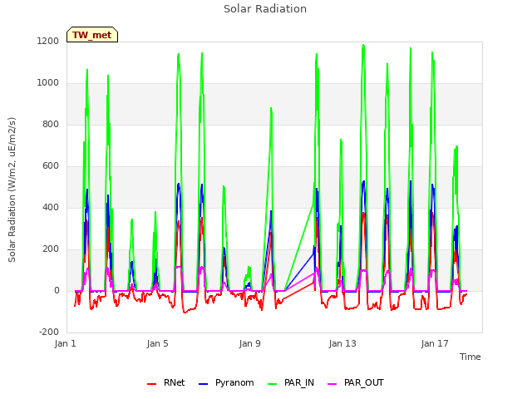Click the Jan 9 x-axis label
The height and width of the screenshot is (399, 532).
(249, 343)
